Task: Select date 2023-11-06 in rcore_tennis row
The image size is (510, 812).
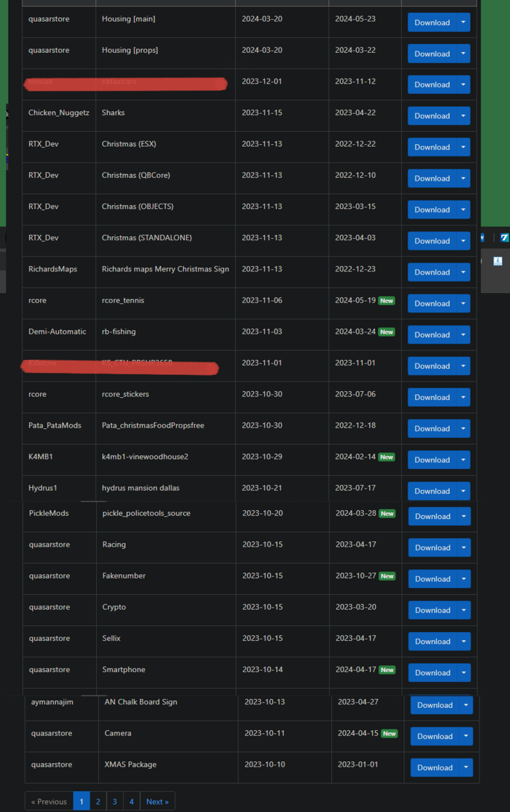Action: coord(262,300)
